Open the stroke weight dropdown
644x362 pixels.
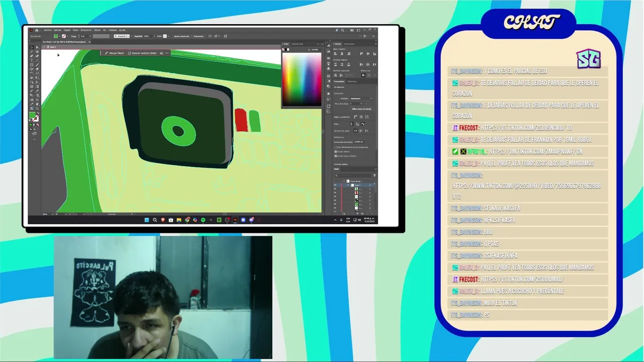90,36
